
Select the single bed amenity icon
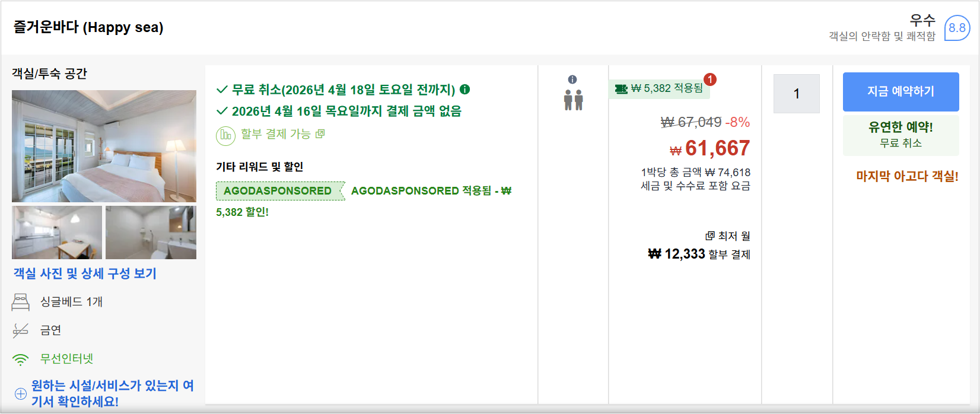click(x=21, y=302)
